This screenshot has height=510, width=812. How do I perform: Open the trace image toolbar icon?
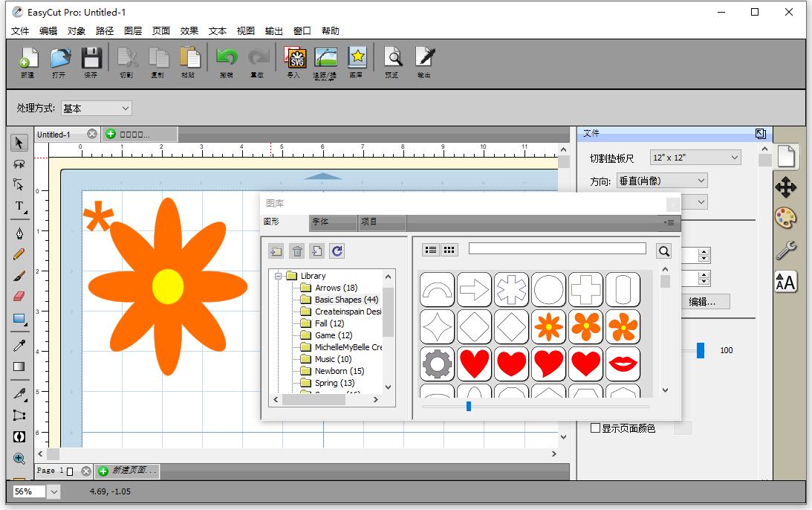325,62
